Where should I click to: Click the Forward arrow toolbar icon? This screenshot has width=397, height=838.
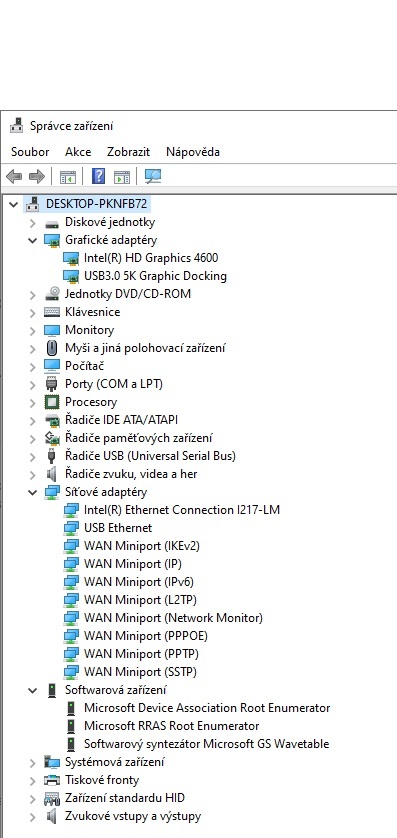(36, 176)
